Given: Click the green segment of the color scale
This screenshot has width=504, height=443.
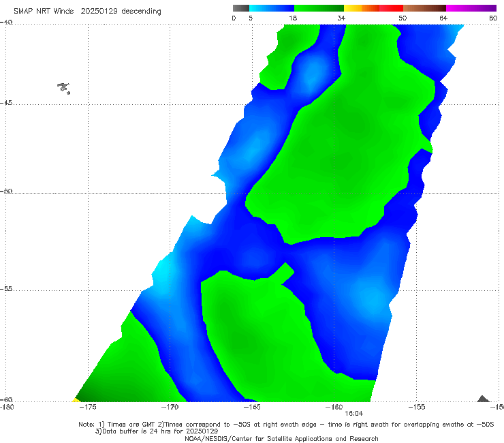Looking at the screenshot, I should tap(319, 8).
